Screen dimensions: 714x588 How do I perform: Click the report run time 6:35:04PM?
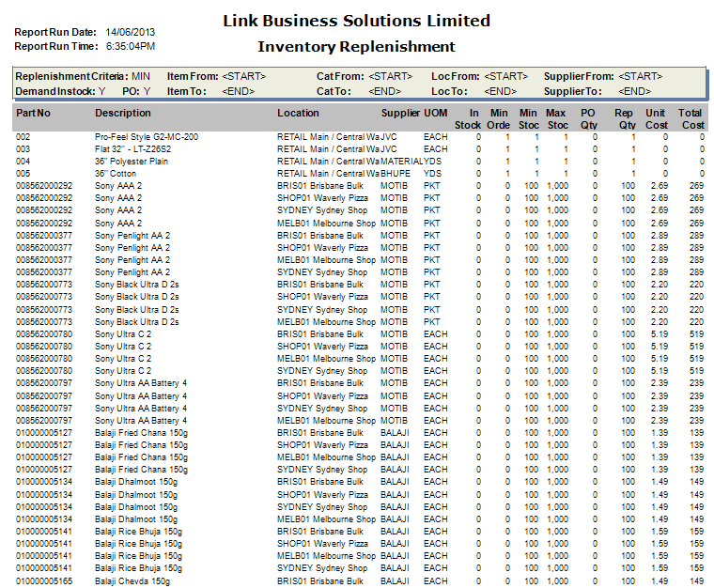[x=130, y=46]
